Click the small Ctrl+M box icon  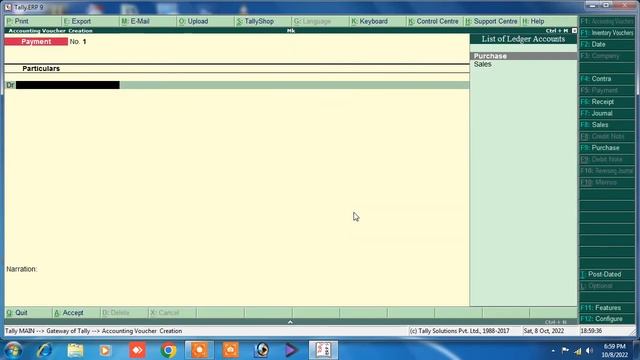574,31
